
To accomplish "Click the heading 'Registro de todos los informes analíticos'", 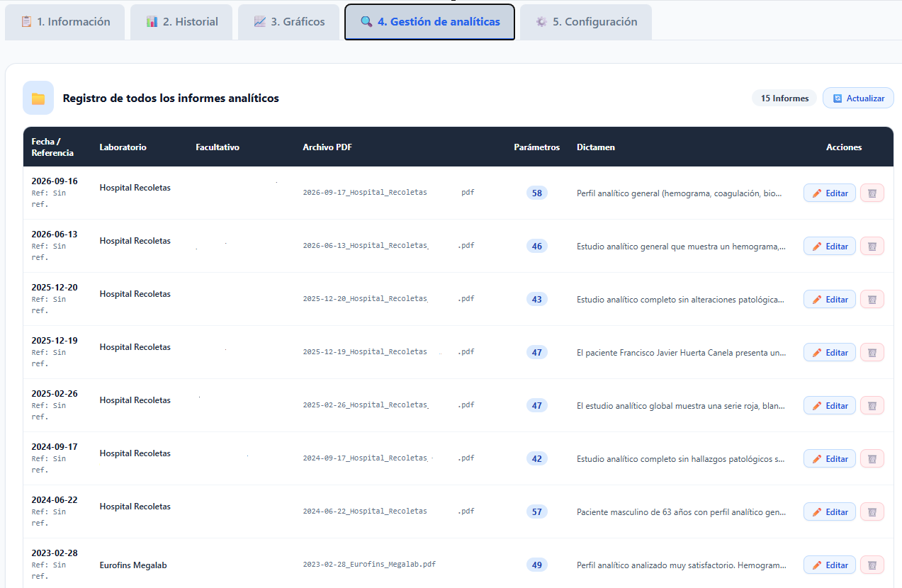I will pyautogui.click(x=171, y=98).
